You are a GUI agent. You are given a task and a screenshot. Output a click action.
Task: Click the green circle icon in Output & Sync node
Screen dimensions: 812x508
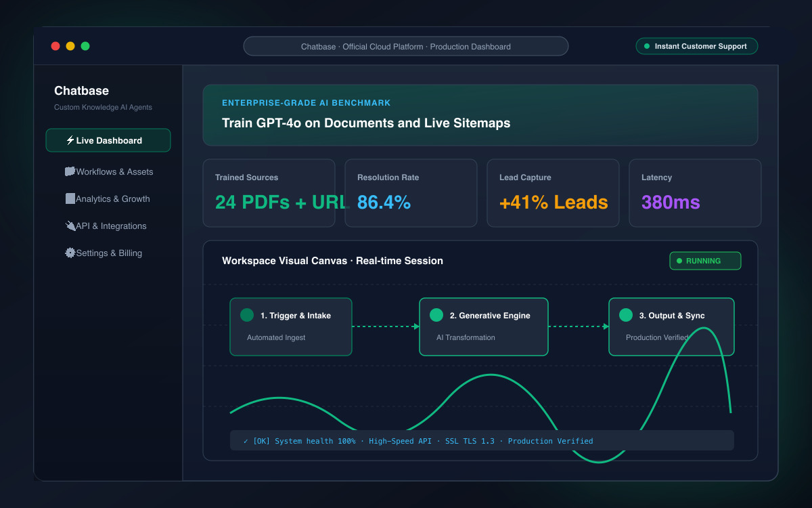click(626, 315)
